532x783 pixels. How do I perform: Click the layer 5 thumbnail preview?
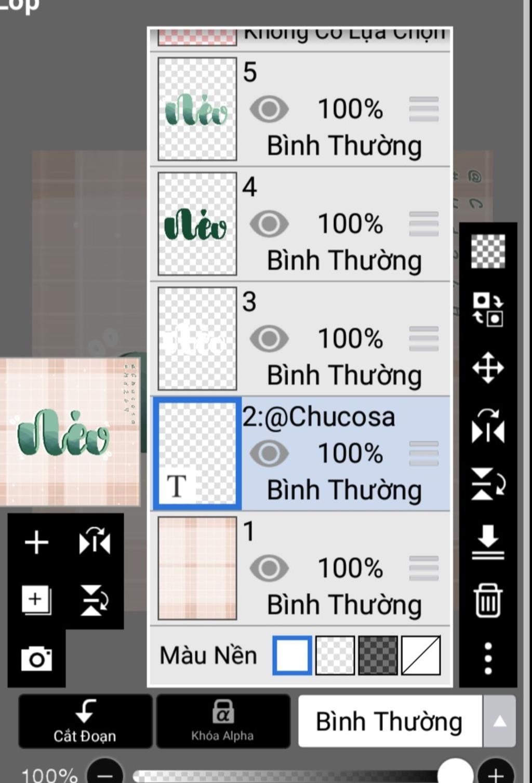[197, 109]
